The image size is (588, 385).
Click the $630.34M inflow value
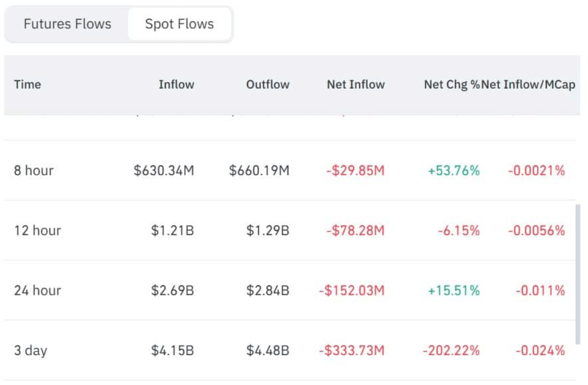click(164, 171)
